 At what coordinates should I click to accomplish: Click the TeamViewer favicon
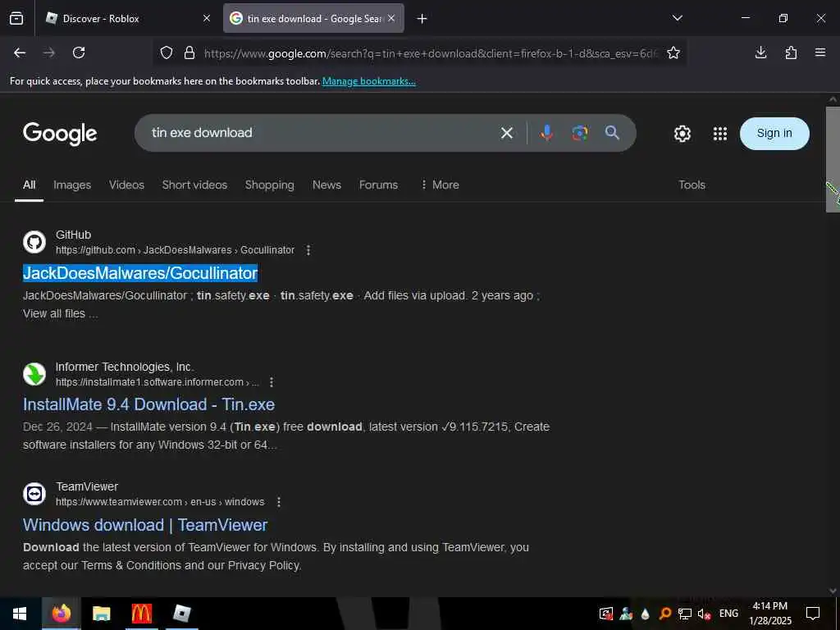coord(34,494)
